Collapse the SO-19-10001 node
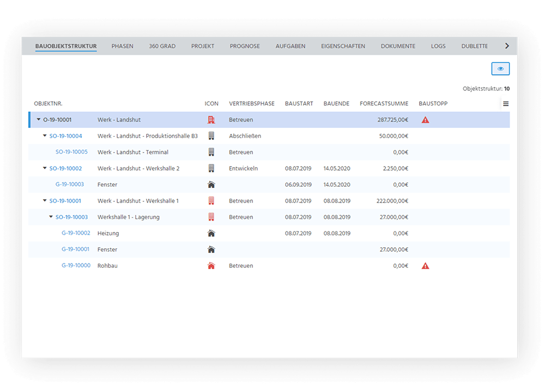The height and width of the screenshot is (392, 545). coord(45,201)
